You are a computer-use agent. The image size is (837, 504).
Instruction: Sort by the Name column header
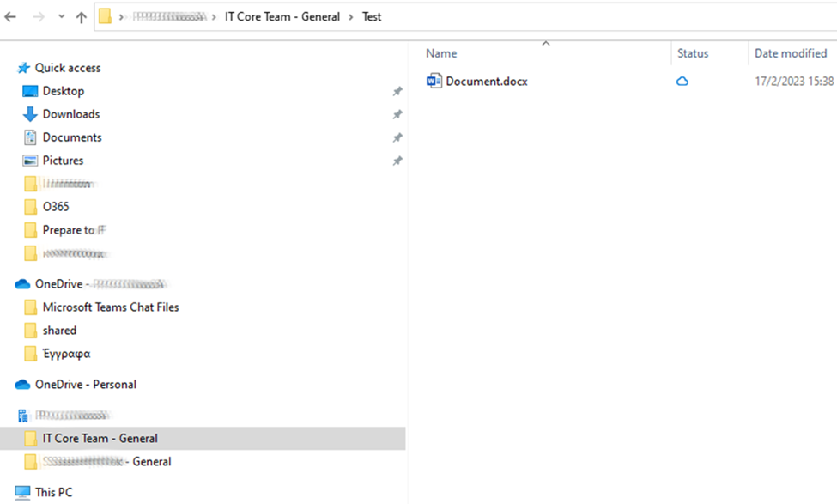click(441, 53)
